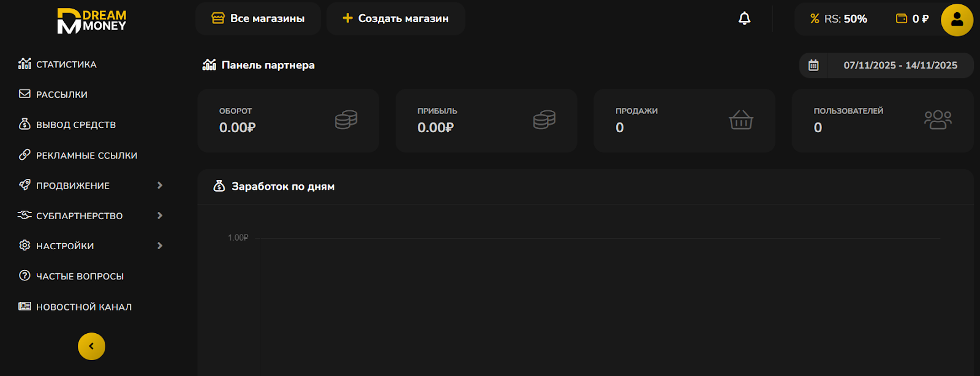Screen dimensions: 980x376
Task: Open the date range field
Action: [900, 66]
